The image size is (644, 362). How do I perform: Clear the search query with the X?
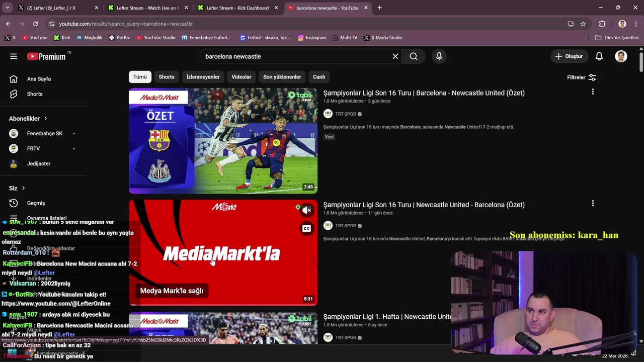[x=395, y=56]
